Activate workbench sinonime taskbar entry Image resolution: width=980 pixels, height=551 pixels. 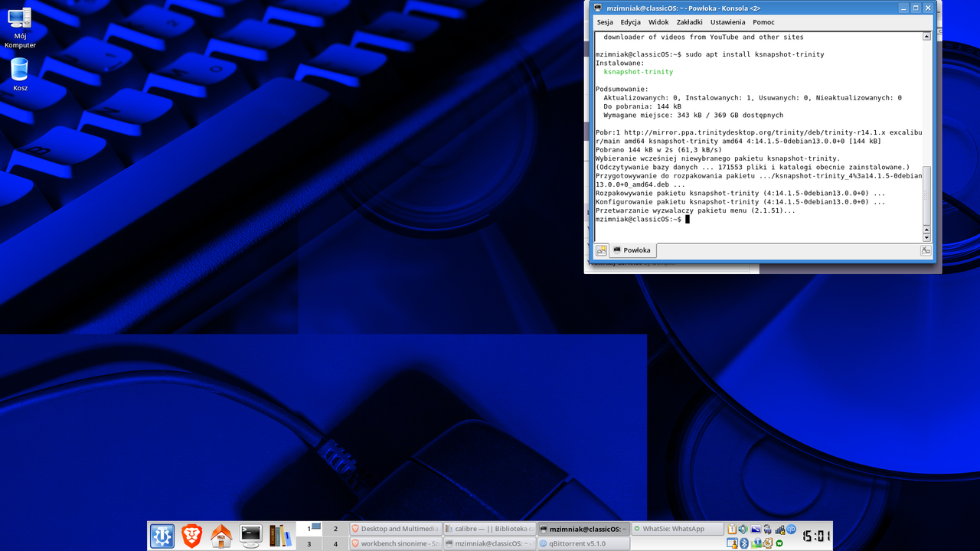pos(395,544)
